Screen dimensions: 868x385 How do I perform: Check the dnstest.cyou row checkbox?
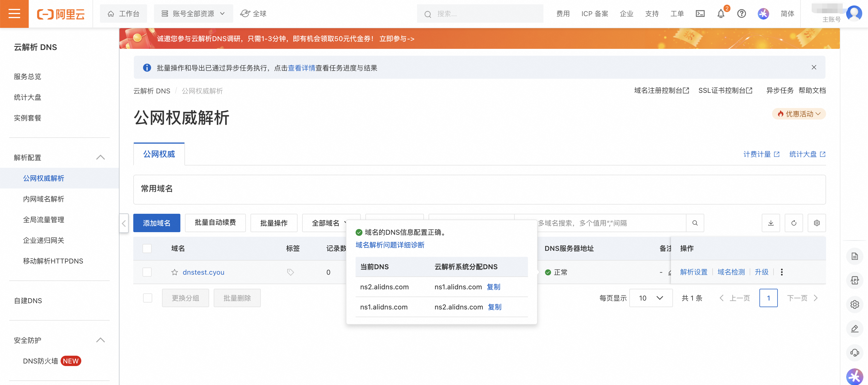tap(147, 272)
